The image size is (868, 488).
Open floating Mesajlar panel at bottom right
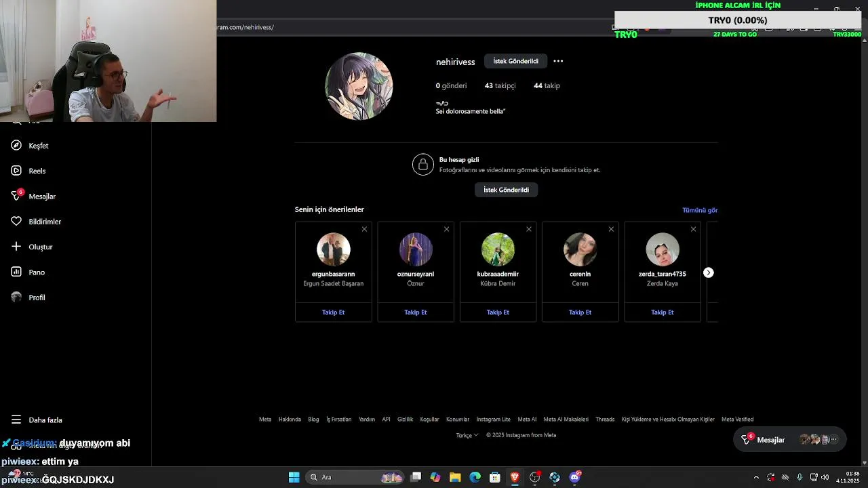[x=790, y=440]
